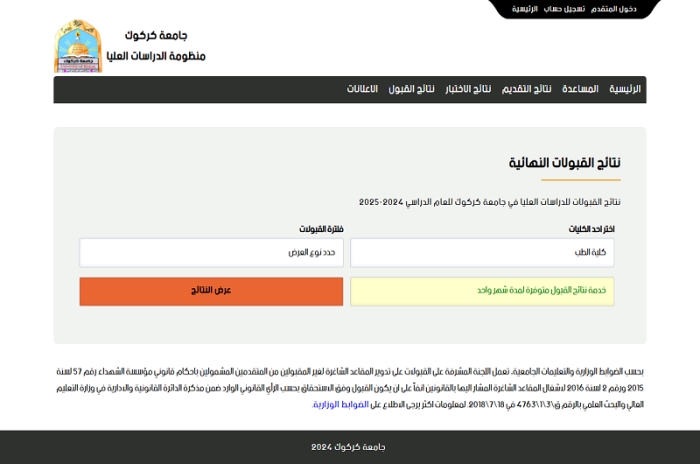The image size is (700, 464).
Task: Click the جامعة كركوك 2024 footer text
Action: (x=349, y=447)
